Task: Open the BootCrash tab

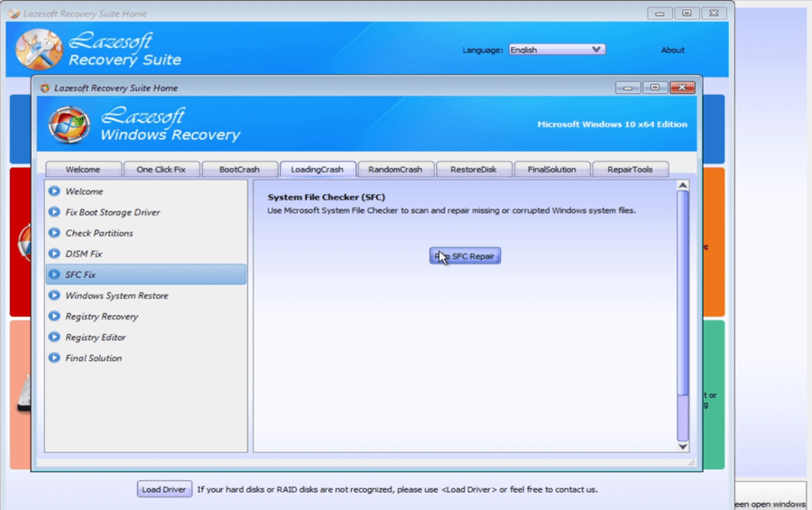Action: point(239,170)
